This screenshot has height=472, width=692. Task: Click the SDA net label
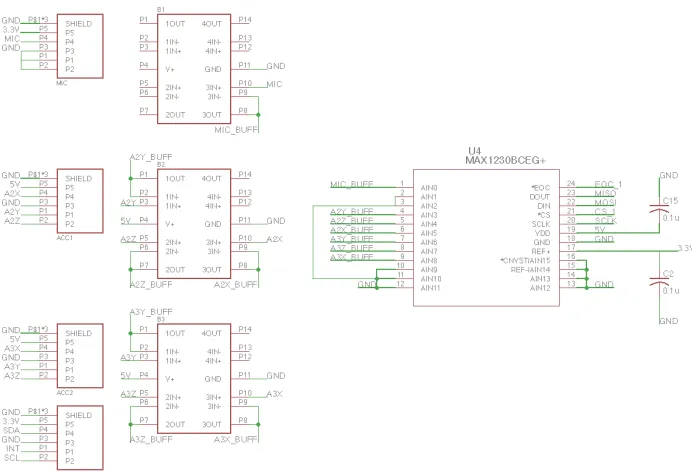coord(11,431)
